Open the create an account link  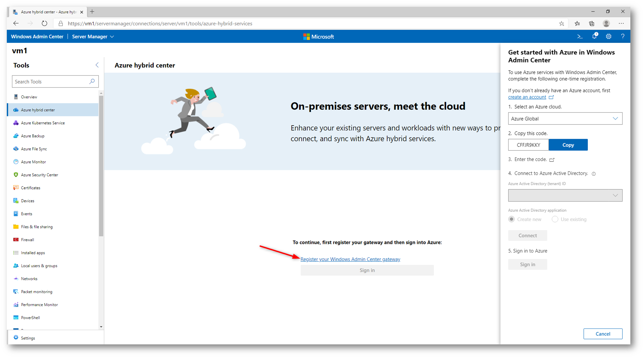tap(527, 97)
